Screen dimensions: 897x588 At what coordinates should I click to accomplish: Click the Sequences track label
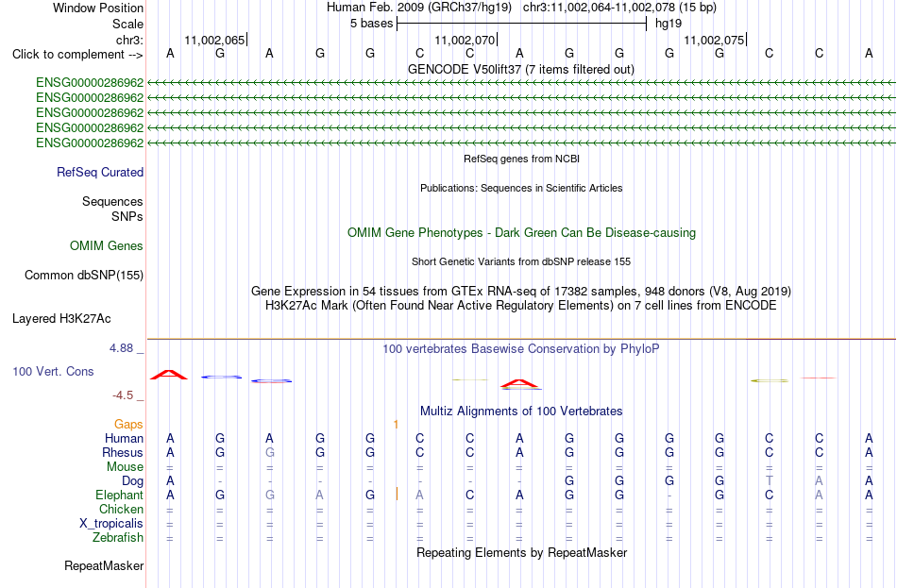tap(112, 201)
